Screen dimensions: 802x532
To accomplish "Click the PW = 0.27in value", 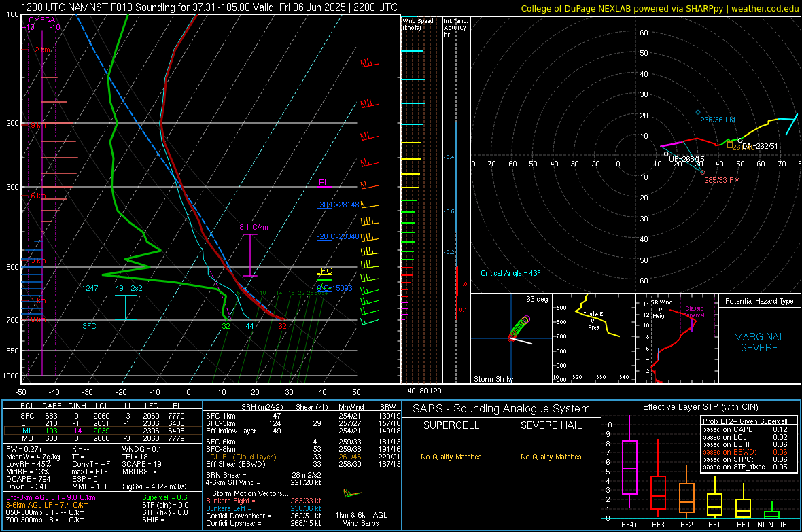I will pos(25,449).
